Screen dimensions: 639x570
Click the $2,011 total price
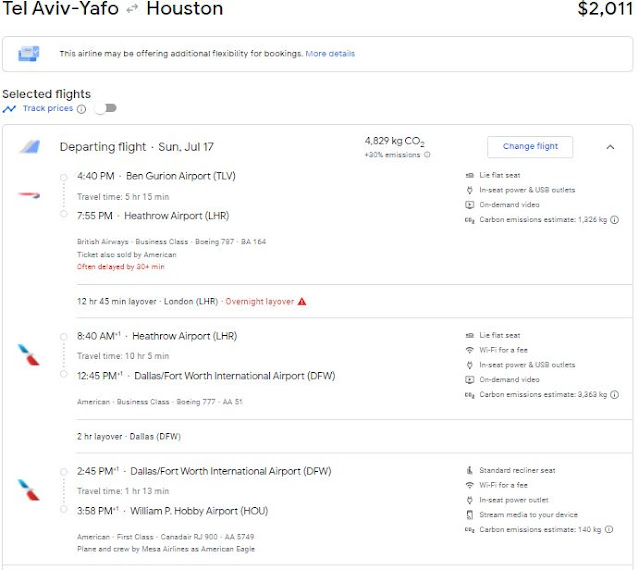(x=604, y=10)
